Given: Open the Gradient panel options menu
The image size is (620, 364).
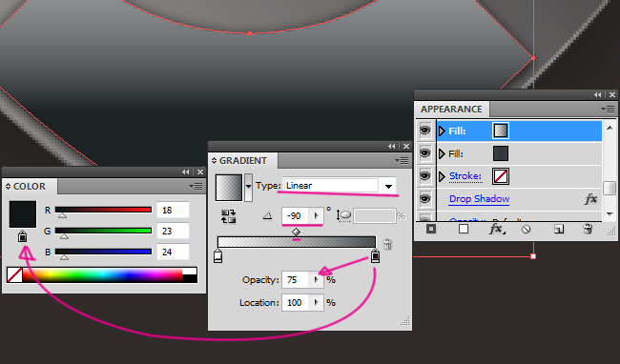Looking at the screenshot, I should [x=402, y=160].
